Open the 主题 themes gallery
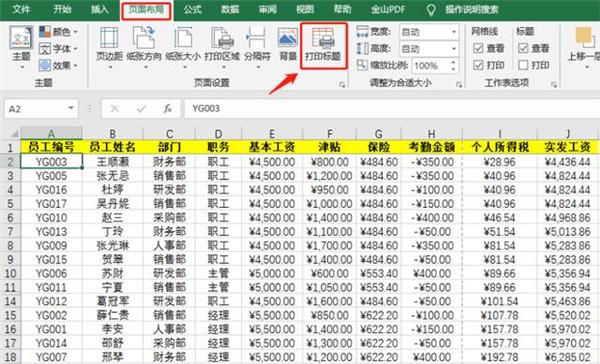The image size is (600, 364). click(21, 47)
